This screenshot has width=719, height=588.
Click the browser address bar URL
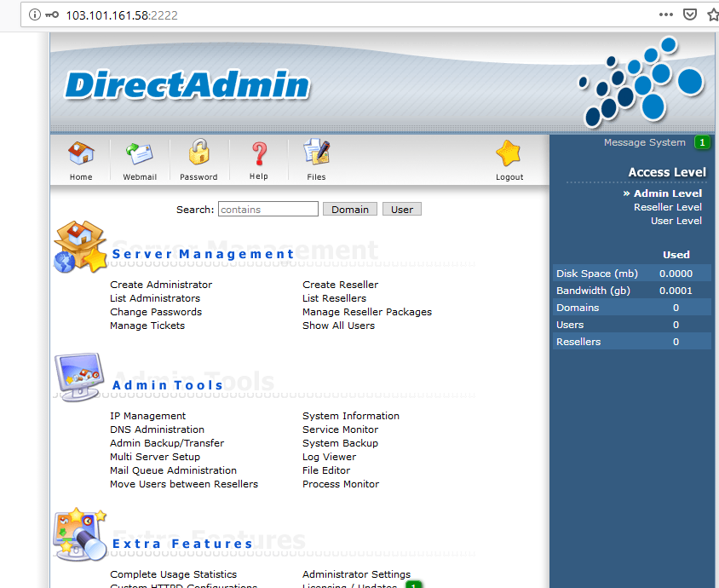coord(122,15)
